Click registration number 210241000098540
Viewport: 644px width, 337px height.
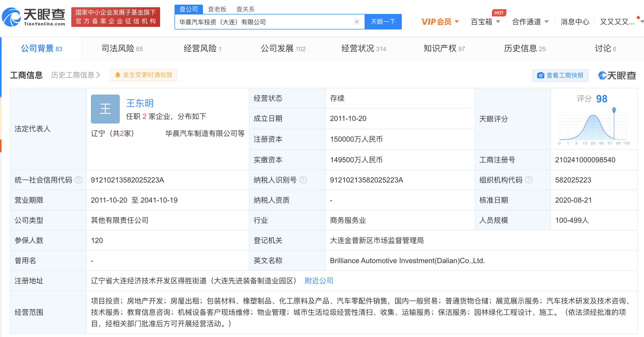coord(585,160)
